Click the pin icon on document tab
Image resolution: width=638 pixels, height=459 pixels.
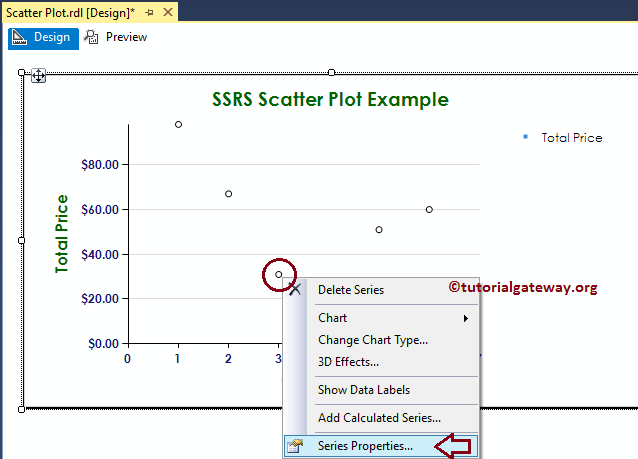pos(149,13)
